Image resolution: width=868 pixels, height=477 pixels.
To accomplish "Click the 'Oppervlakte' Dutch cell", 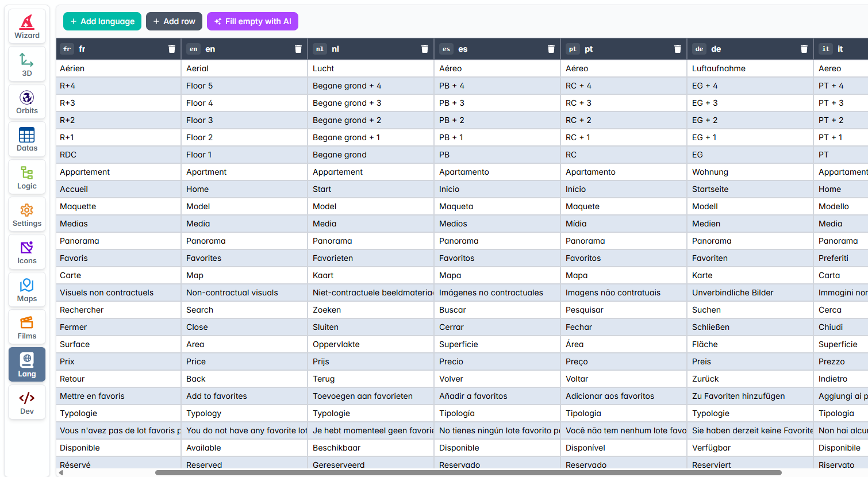I will [x=371, y=344].
